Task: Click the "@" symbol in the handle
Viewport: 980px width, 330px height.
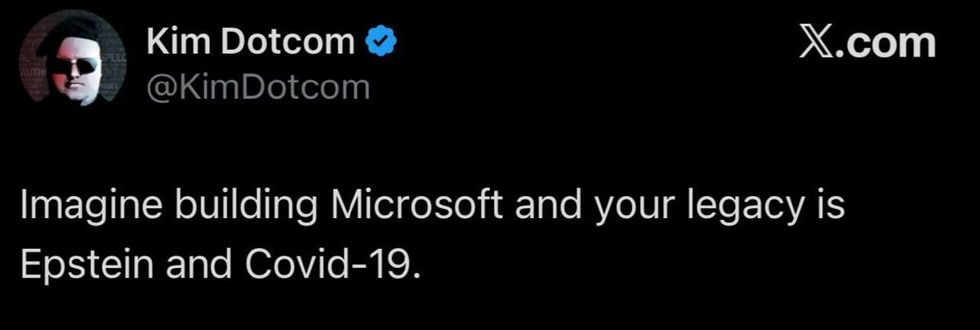Action: [x=160, y=87]
